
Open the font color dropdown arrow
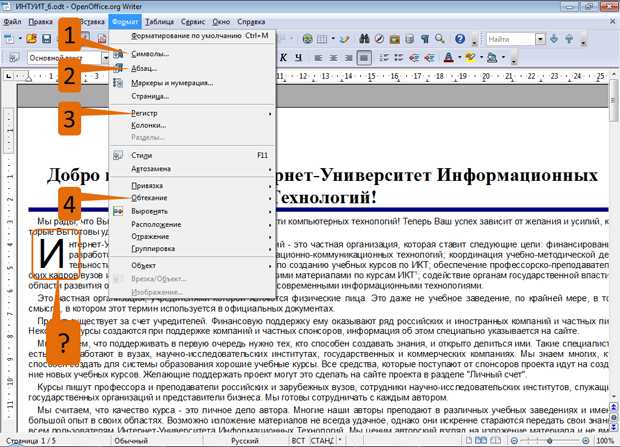tap(459, 58)
